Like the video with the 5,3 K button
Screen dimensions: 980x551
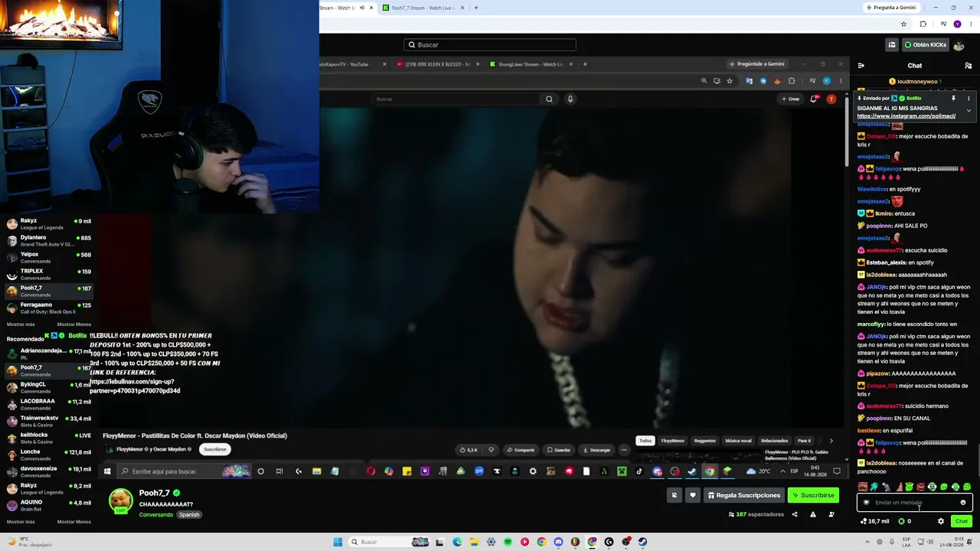469,450
